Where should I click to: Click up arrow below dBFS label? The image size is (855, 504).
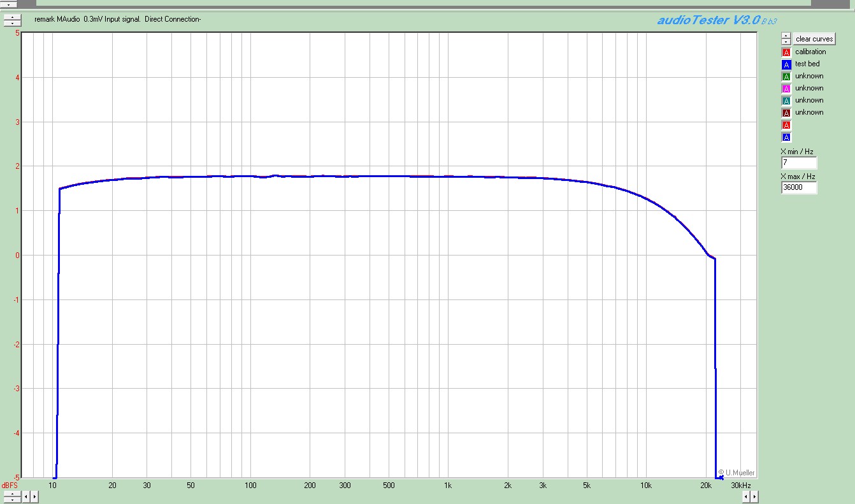coord(12,494)
